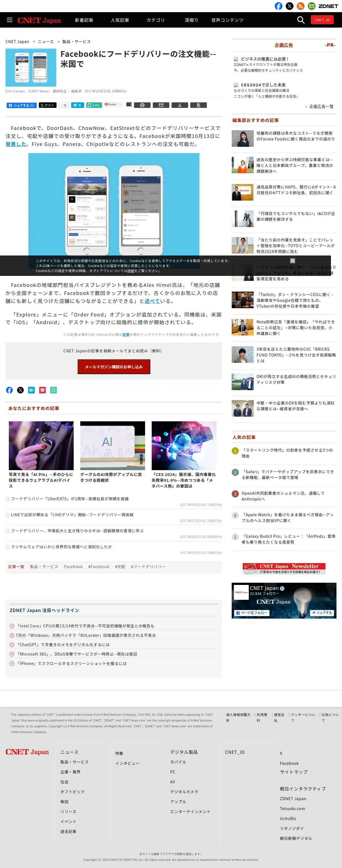
Task: Open the Ai Pin recommended article thumbnail
Action: tap(41, 446)
